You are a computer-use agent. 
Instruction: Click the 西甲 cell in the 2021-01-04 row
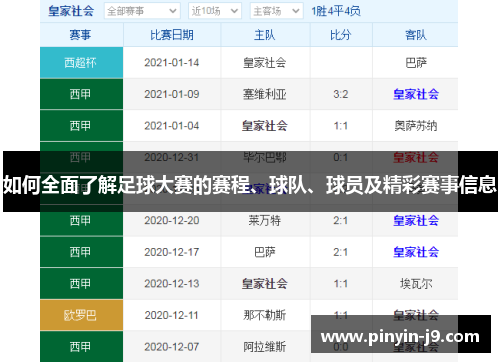click(x=81, y=126)
